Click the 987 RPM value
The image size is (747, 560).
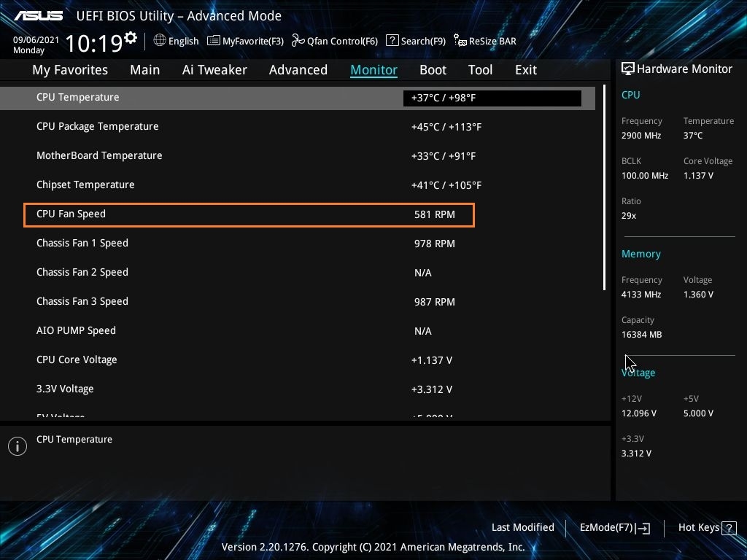[x=435, y=302]
